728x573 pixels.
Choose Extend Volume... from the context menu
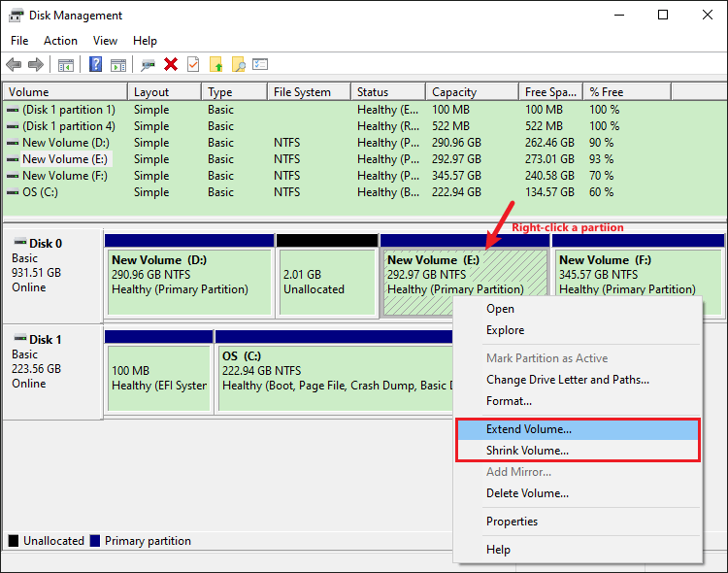[578, 429]
